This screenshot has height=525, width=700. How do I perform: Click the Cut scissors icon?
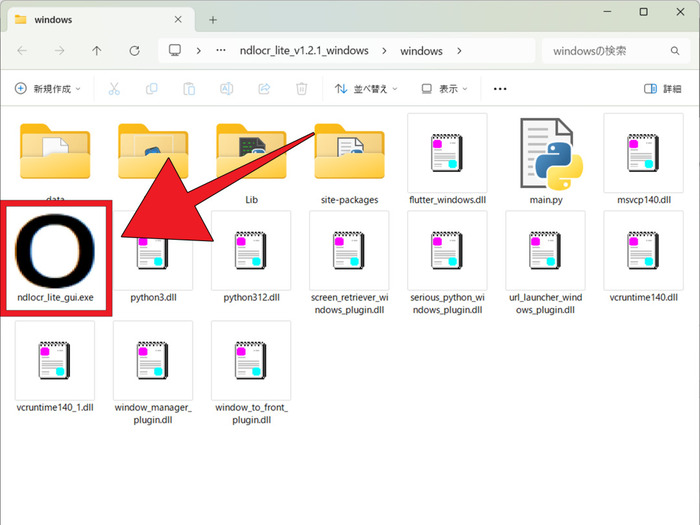click(x=114, y=89)
